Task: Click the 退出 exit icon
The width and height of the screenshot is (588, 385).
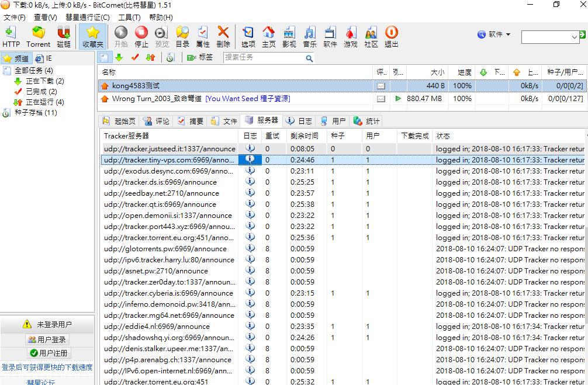Action: point(392,36)
